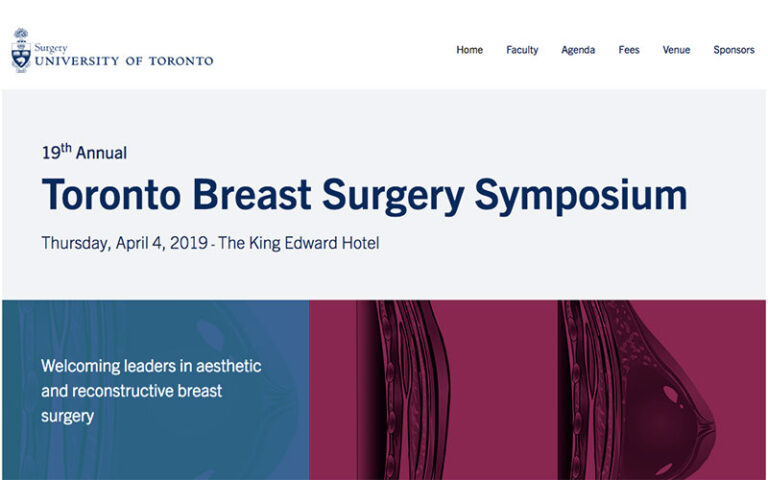Image resolution: width=768 pixels, height=480 pixels.
Task: Click the Thursday, April 4, 2019 date text
Action: point(125,243)
